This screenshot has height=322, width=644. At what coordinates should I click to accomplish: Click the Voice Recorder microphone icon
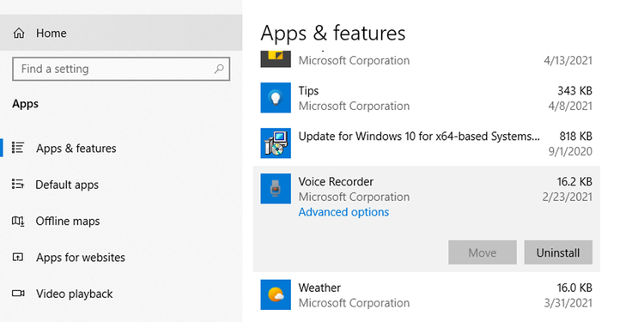tap(276, 189)
